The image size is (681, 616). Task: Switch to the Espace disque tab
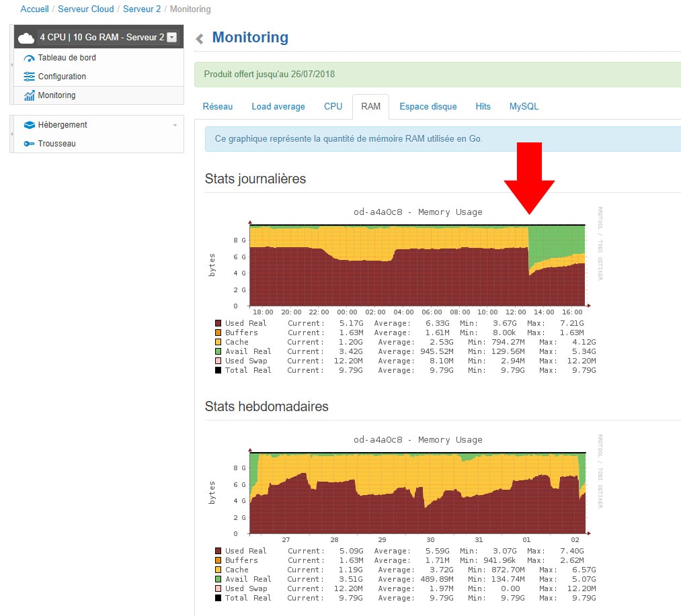pos(428,106)
